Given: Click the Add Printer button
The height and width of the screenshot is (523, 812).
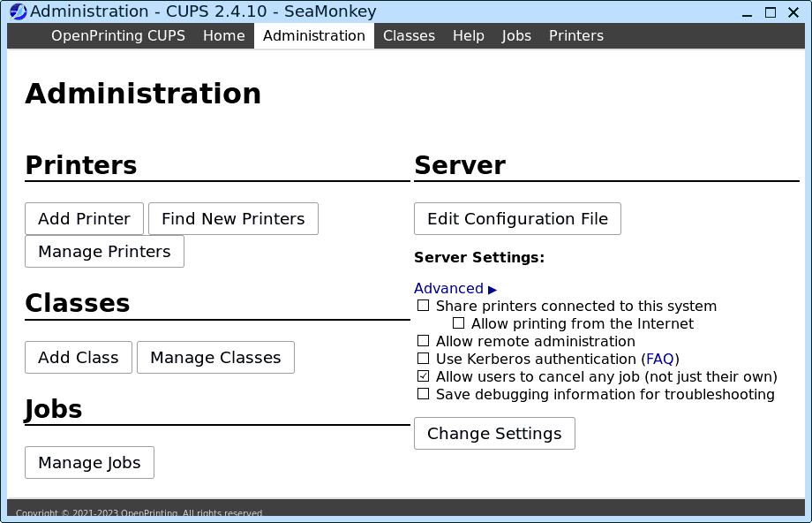Looking at the screenshot, I should click(84, 219).
